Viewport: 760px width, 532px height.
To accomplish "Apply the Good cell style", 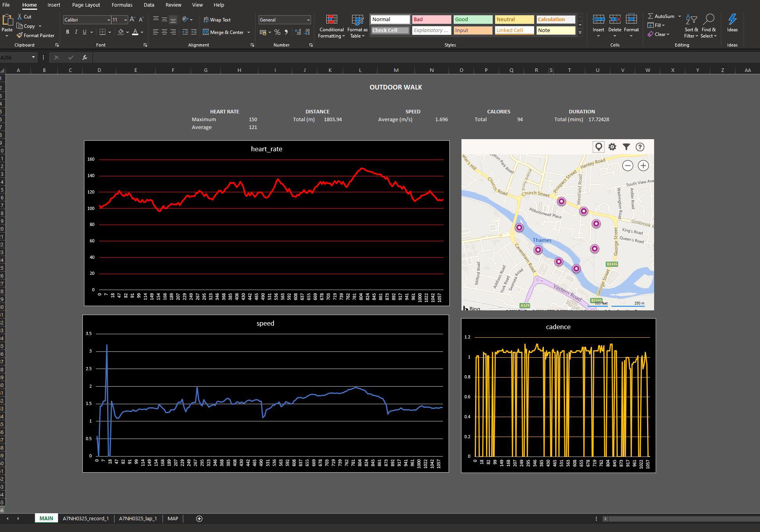I will coord(472,19).
